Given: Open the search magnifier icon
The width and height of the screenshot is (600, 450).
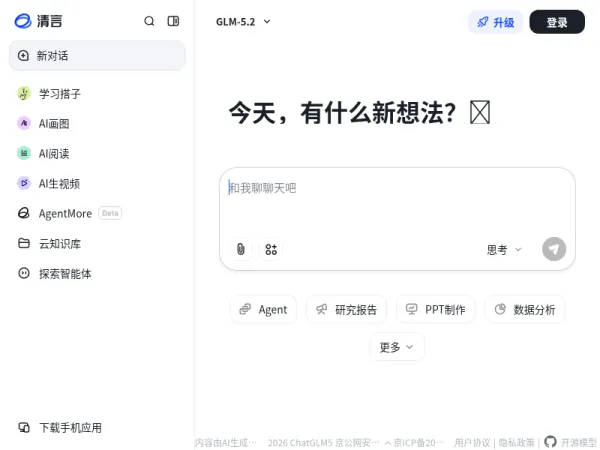Looking at the screenshot, I should [x=149, y=21].
